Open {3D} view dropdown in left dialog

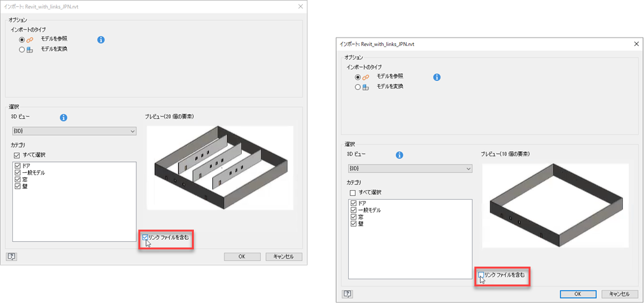(75, 131)
